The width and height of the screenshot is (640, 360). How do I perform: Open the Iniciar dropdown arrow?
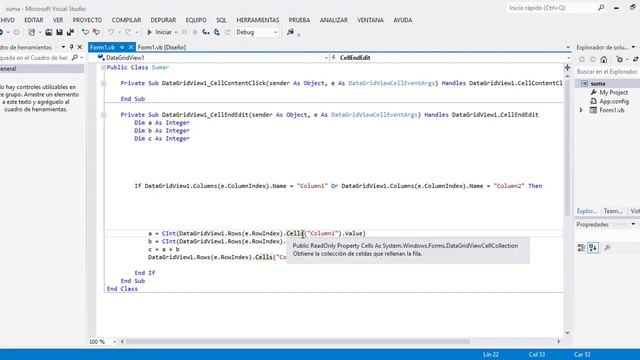coord(176,32)
